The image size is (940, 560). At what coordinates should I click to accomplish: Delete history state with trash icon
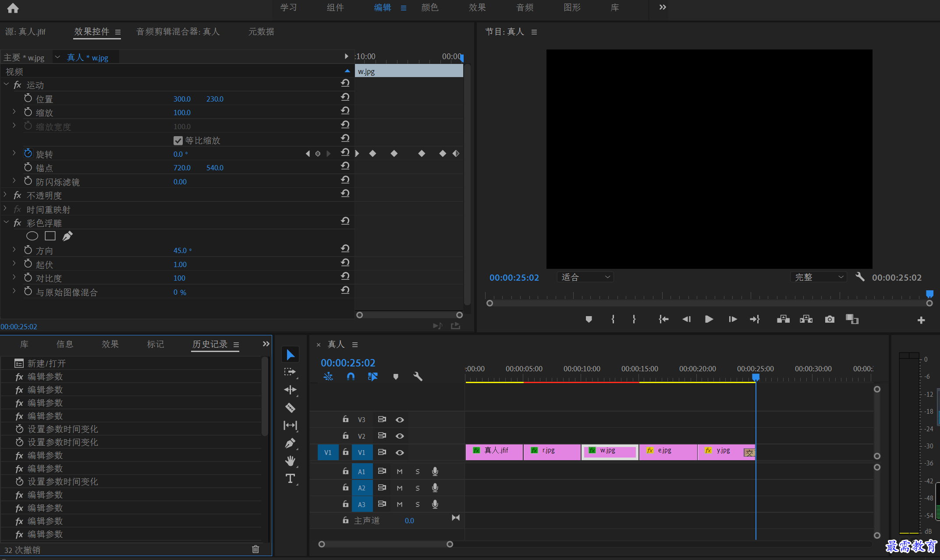click(x=255, y=549)
